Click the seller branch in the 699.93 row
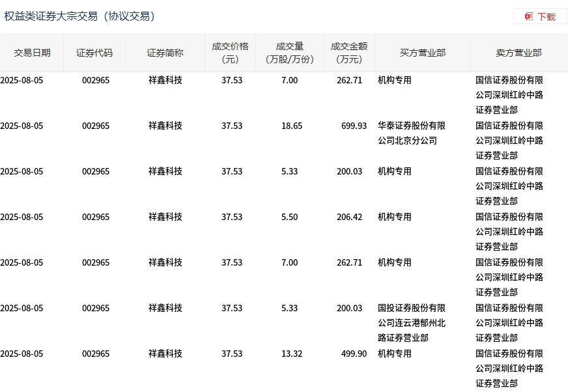This screenshot has width=568, height=392. pyautogui.click(x=509, y=141)
